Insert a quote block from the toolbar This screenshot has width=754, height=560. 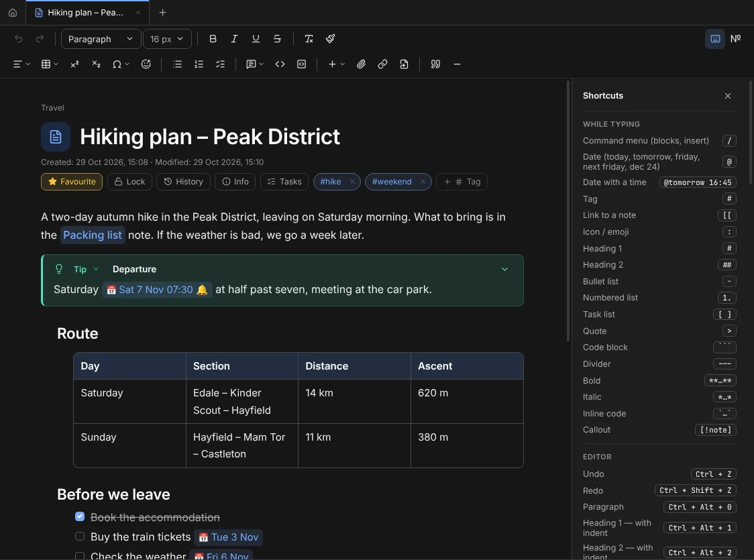point(435,64)
